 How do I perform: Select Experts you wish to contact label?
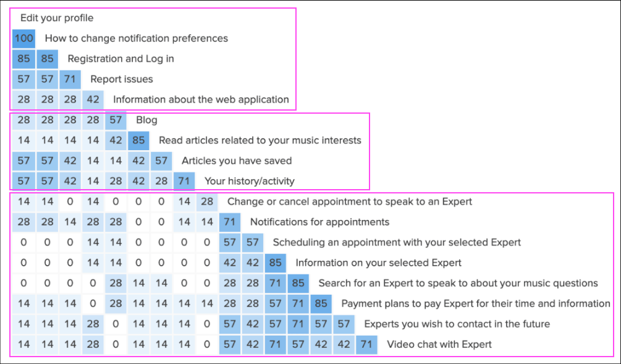tap(457, 324)
